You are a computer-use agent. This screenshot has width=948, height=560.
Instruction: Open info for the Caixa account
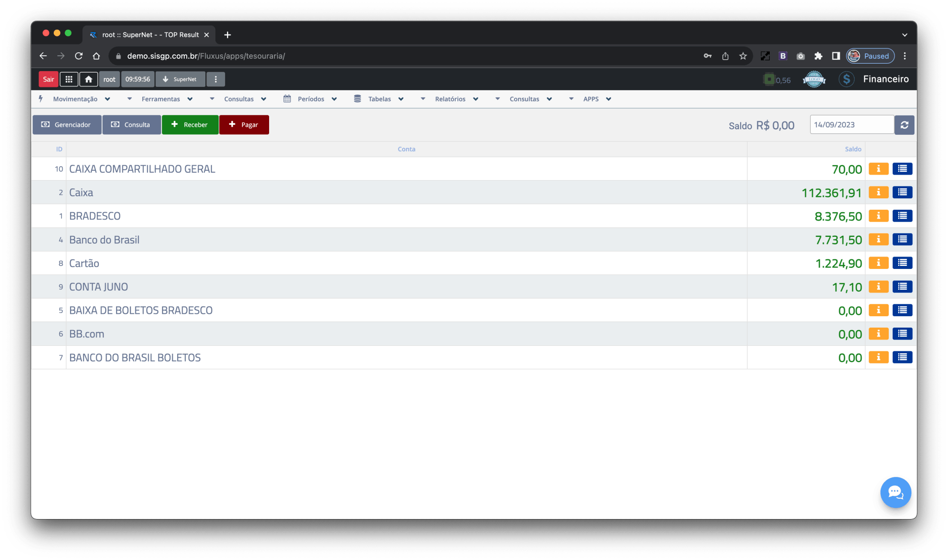click(878, 192)
